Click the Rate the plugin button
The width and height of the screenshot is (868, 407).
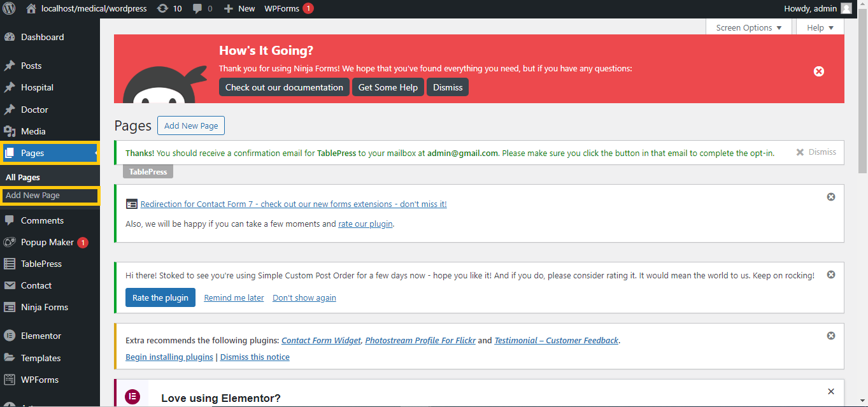tap(160, 297)
